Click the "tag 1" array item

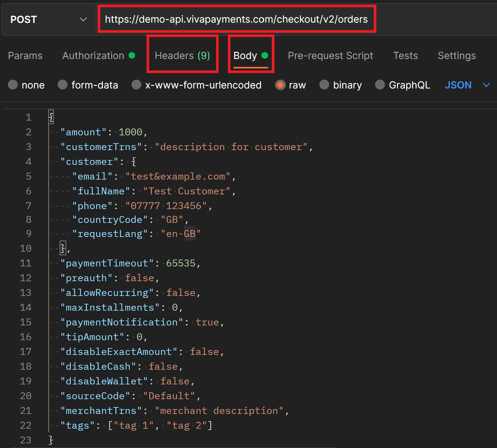[x=133, y=425]
